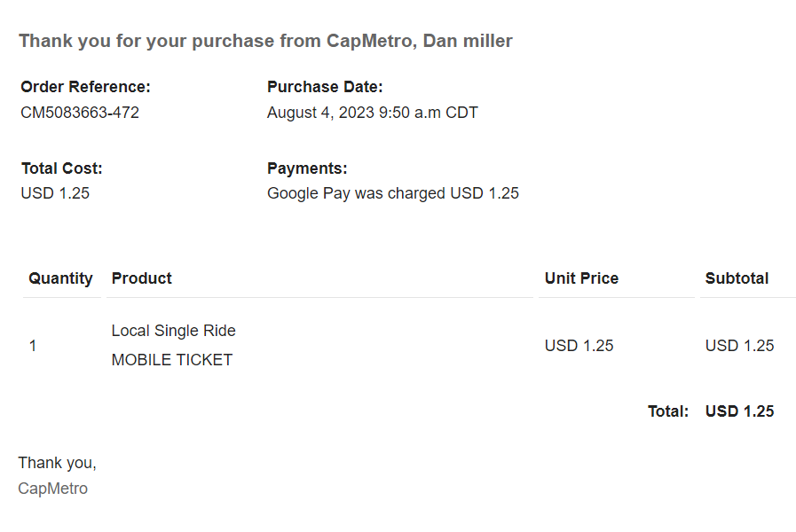Viewport: 796px width, 532px height.
Task: Click the Purchase Date label
Action: coord(325,87)
